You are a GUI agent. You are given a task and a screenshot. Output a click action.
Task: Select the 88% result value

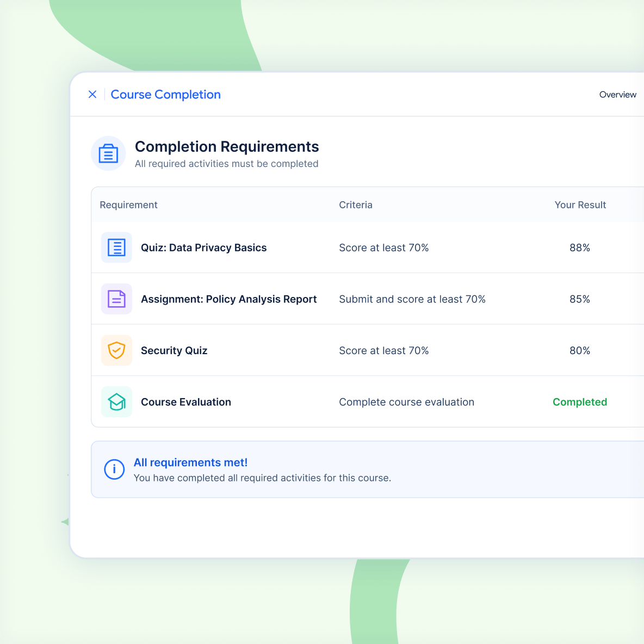pos(579,247)
